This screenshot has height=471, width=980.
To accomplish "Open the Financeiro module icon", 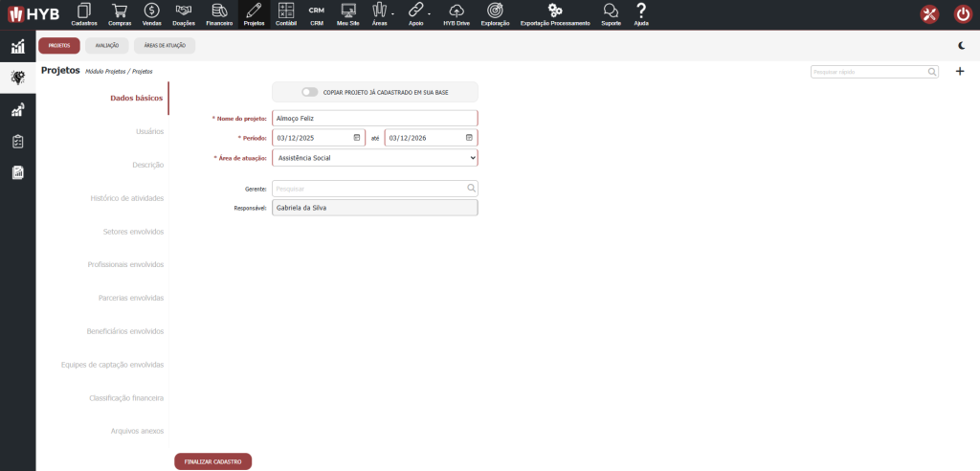I will click(219, 11).
